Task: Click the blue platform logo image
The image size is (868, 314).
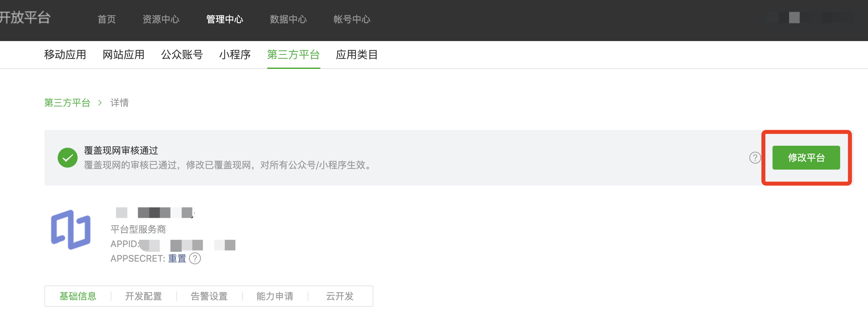Action: [71, 230]
